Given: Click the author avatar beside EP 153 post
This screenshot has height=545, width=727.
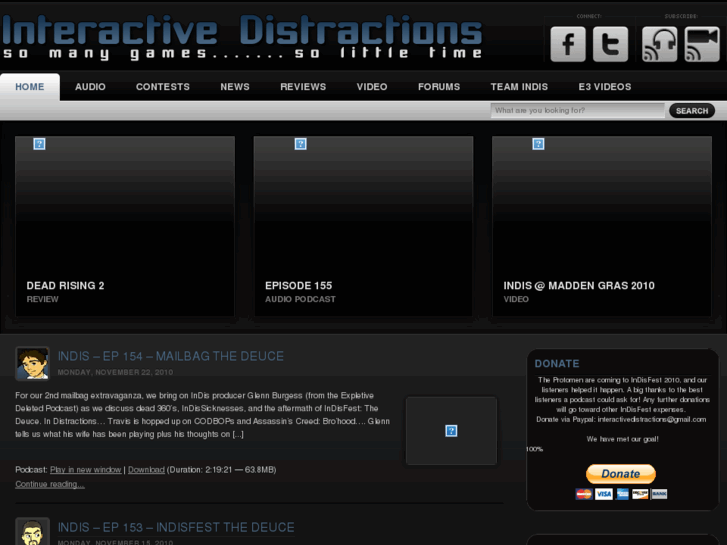Looking at the screenshot, I should click(32, 532).
